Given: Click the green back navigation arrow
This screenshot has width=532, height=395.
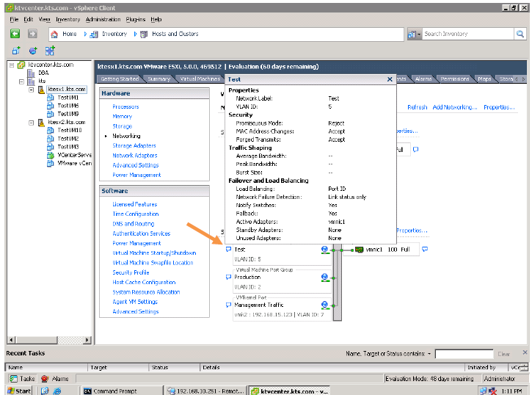Looking at the screenshot, I should pyautogui.click(x=15, y=34).
